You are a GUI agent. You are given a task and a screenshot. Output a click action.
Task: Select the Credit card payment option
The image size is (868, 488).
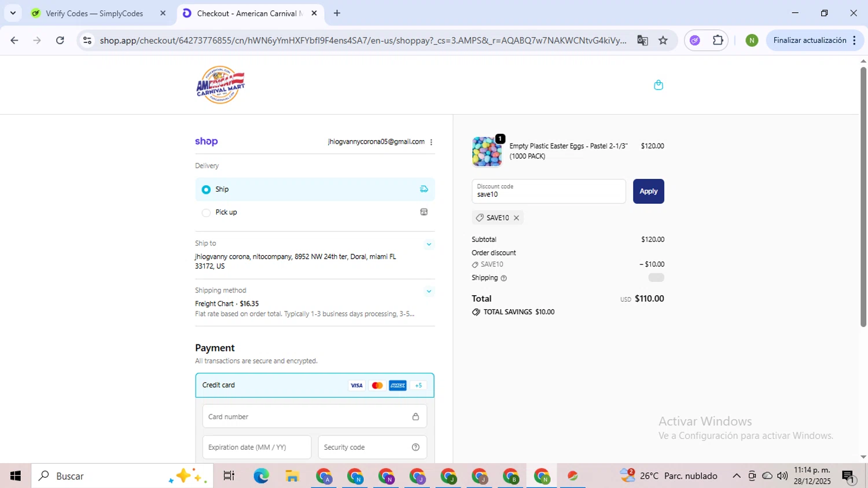coord(315,386)
